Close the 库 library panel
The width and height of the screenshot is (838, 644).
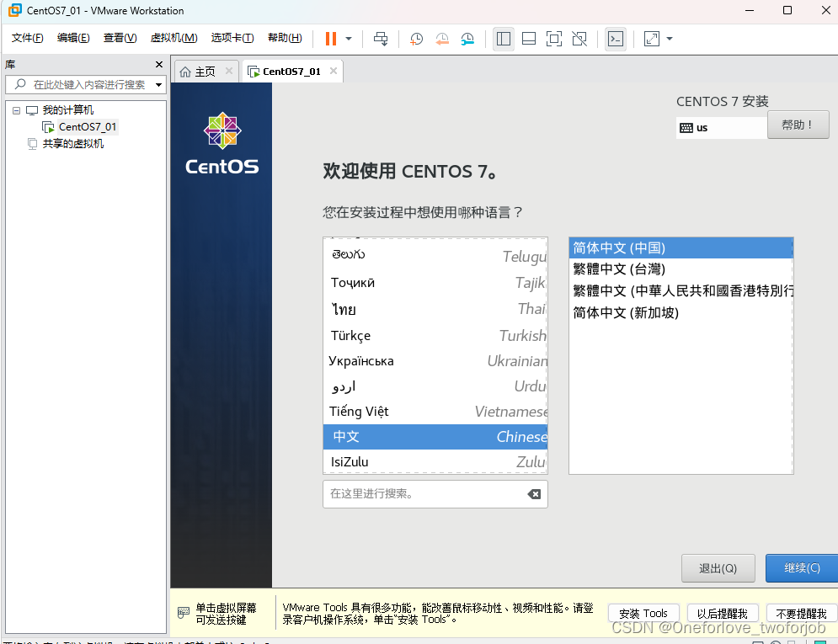pos(158,65)
